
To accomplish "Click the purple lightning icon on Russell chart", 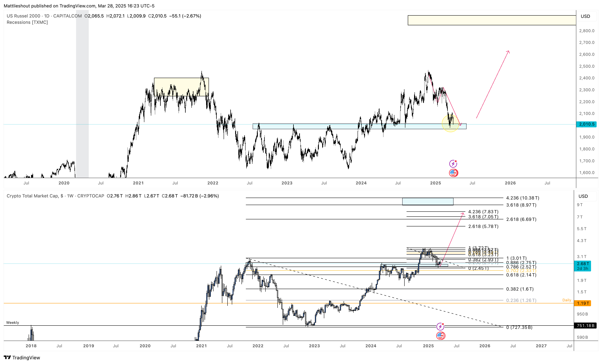I will coord(453,164).
